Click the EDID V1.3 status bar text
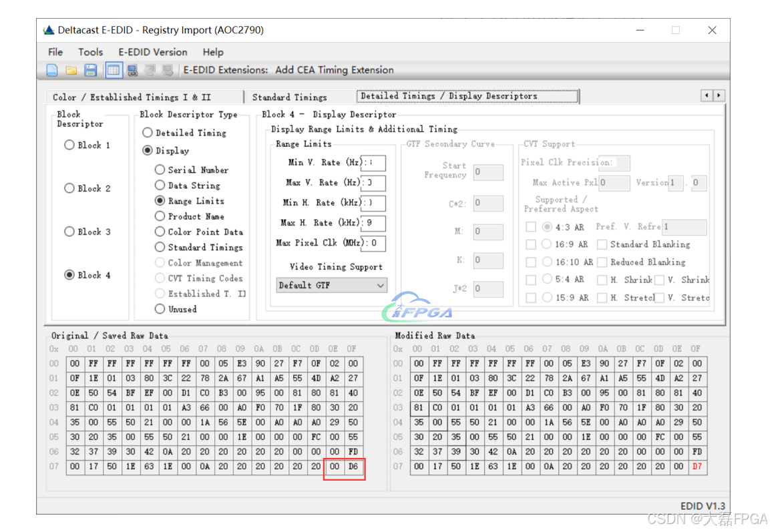 pyautogui.click(x=703, y=505)
